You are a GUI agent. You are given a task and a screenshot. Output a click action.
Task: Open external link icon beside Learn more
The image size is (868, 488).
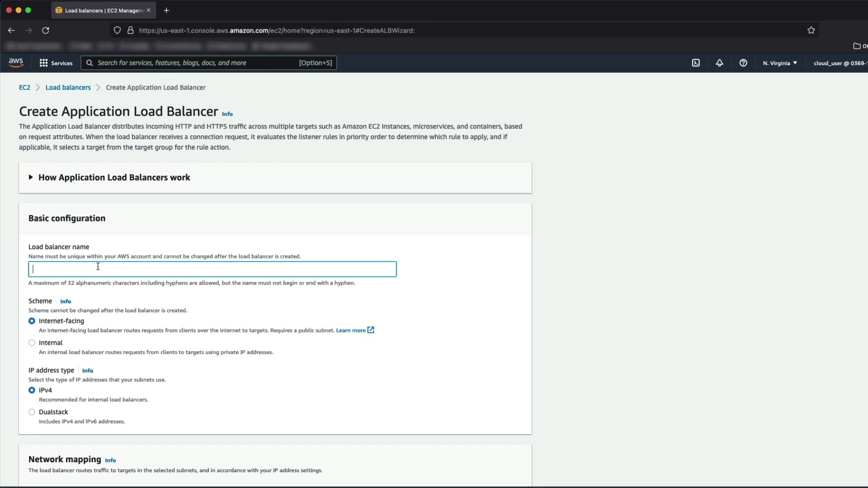[x=371, y=330]
